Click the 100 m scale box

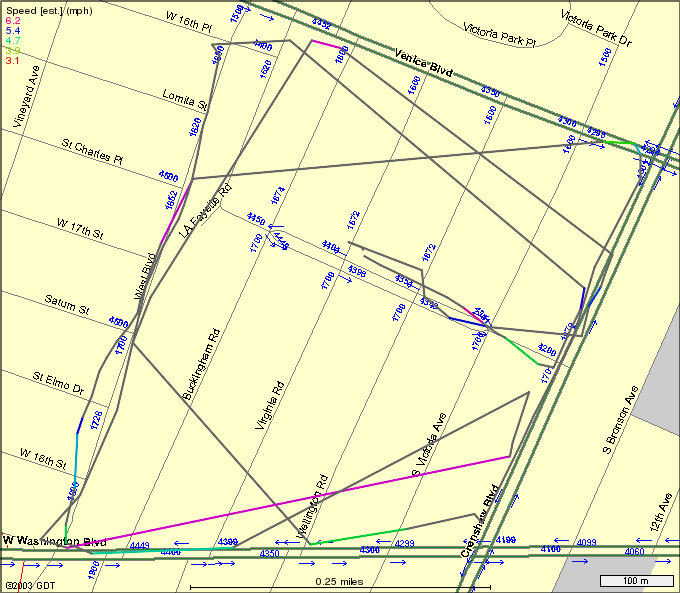636,580
